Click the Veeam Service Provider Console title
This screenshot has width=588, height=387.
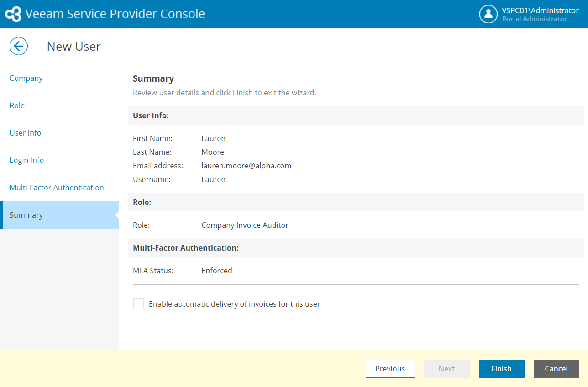pyautogui.click(x=115, y=14)
